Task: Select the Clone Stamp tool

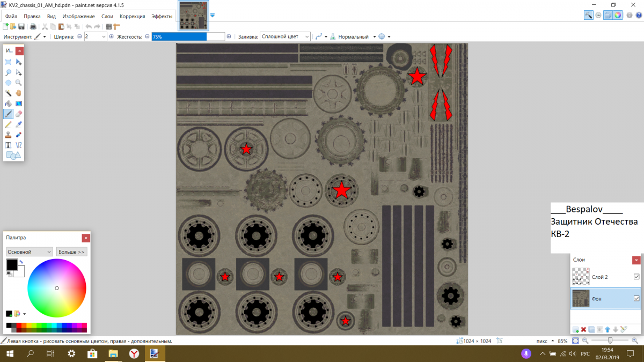Action: (x=9, y=135)
